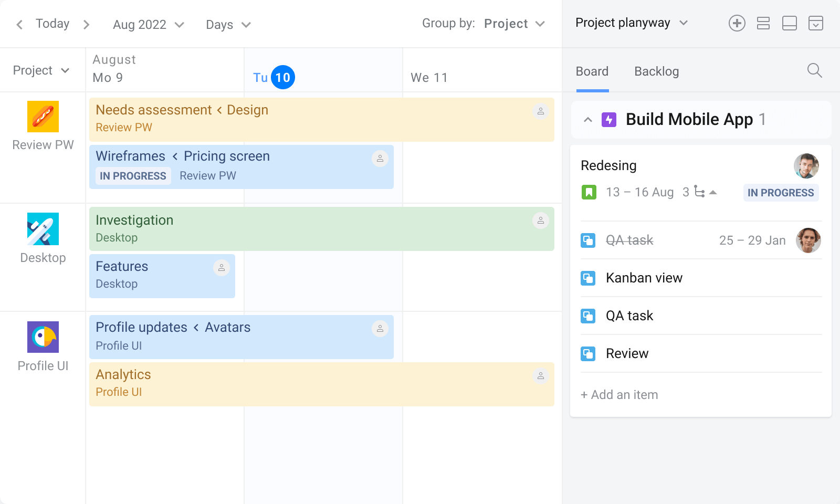Click the IN PROGRESS status badge on Redesing
The width and height of the screenshot is (840, 504).
pos(781,193)
